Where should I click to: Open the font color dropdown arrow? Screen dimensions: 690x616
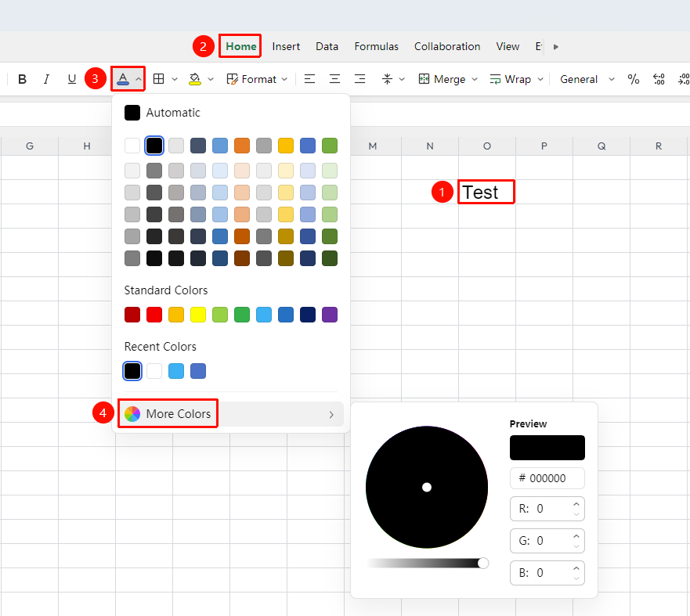(x=138, y=79)
